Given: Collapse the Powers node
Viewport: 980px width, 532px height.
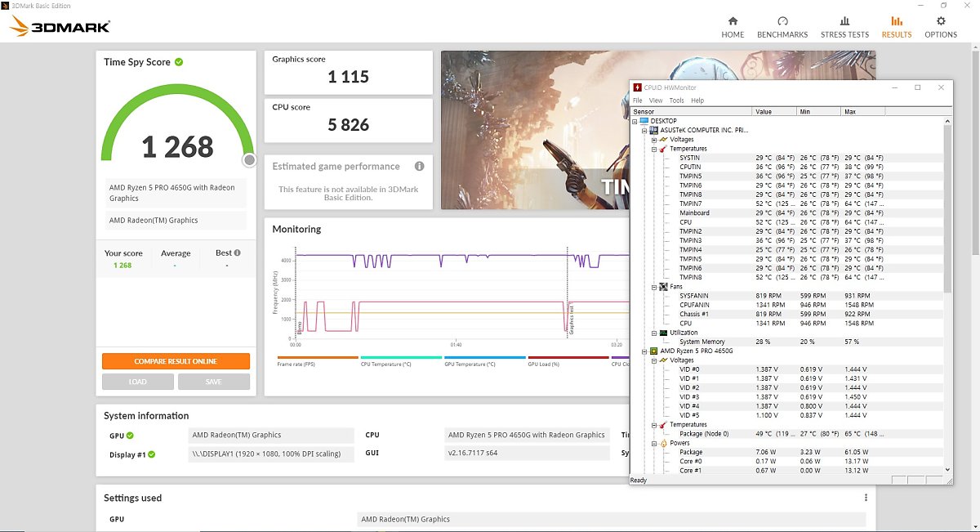Looking at the screenshot, I should [x=653, y=443].
